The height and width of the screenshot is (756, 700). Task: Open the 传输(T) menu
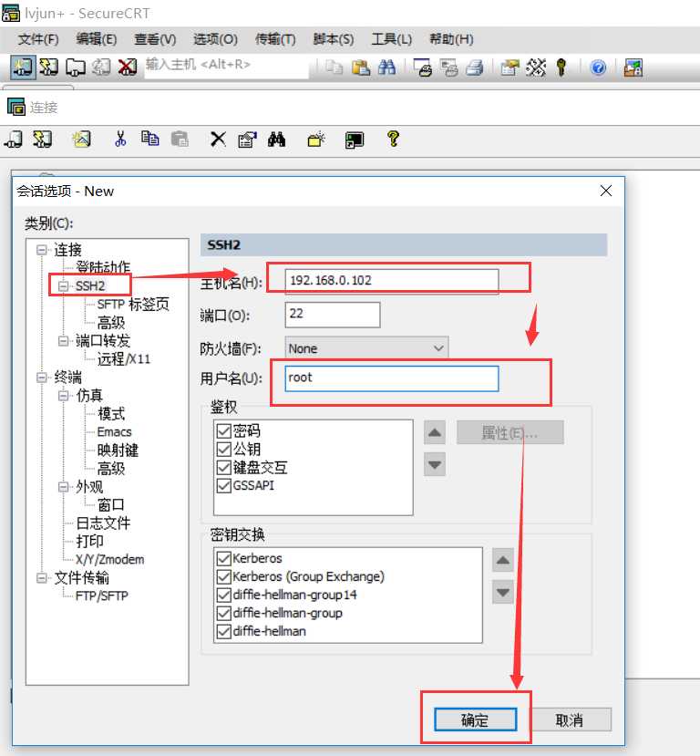point(275,39)
